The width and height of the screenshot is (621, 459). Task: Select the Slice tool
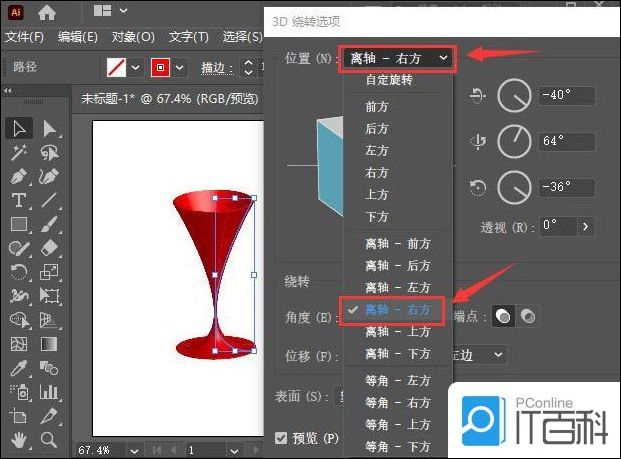click(x=50, y=416)
